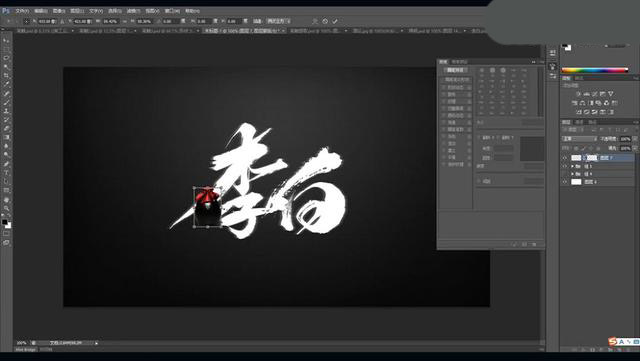Commit the transform with the checkmark icon
640x361 pixels.
pyautogui.click(x=335, y=21)
